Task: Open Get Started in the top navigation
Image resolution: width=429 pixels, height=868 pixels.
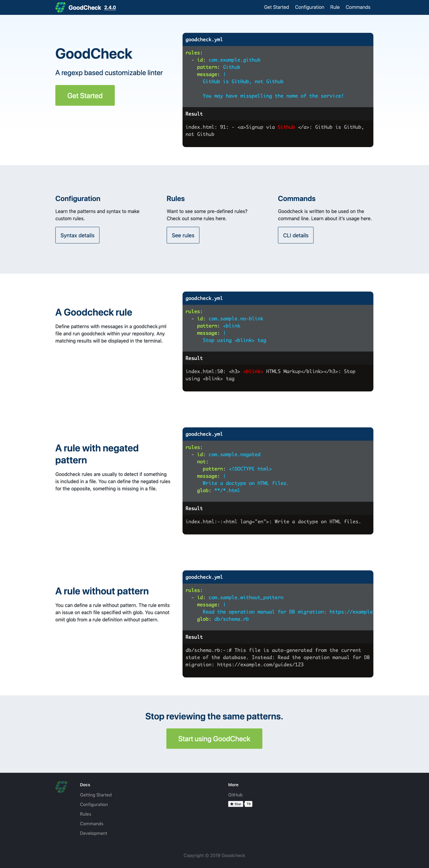Action: point(276,7)
